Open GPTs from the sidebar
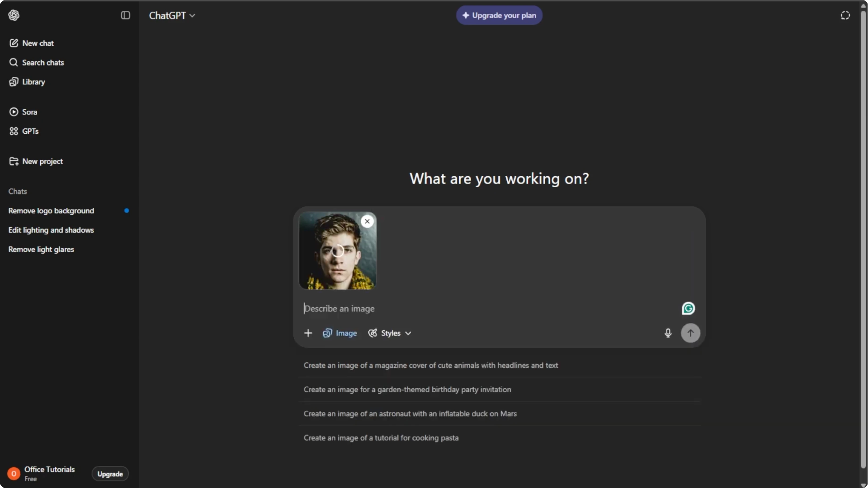 [24, 131]
